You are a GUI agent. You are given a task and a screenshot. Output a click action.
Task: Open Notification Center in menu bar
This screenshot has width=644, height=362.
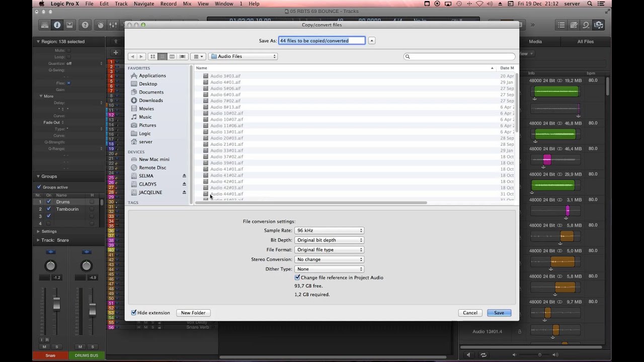pyautogui.click(x=602, y=4)
